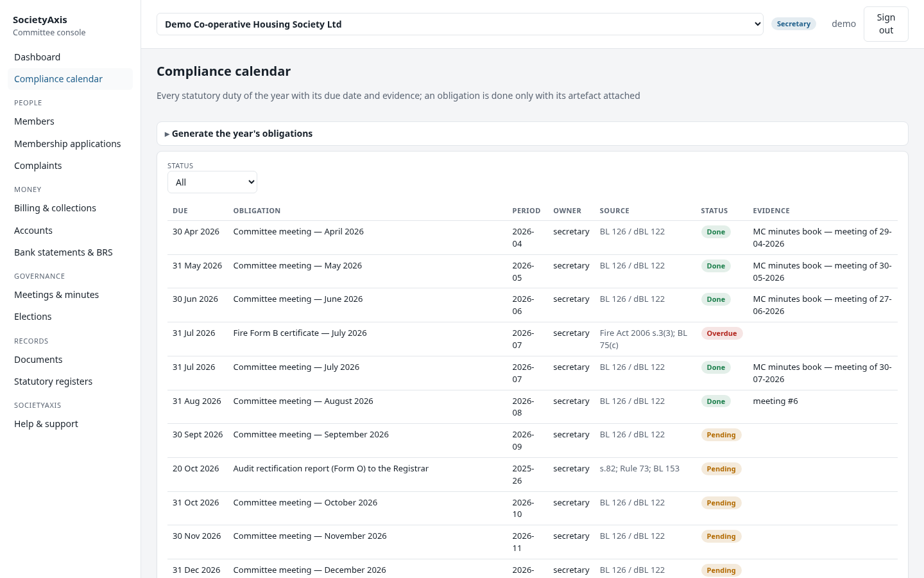Click the Obligation column header
The height and width of the screenshot is (578, 924).
pos(257,211)
